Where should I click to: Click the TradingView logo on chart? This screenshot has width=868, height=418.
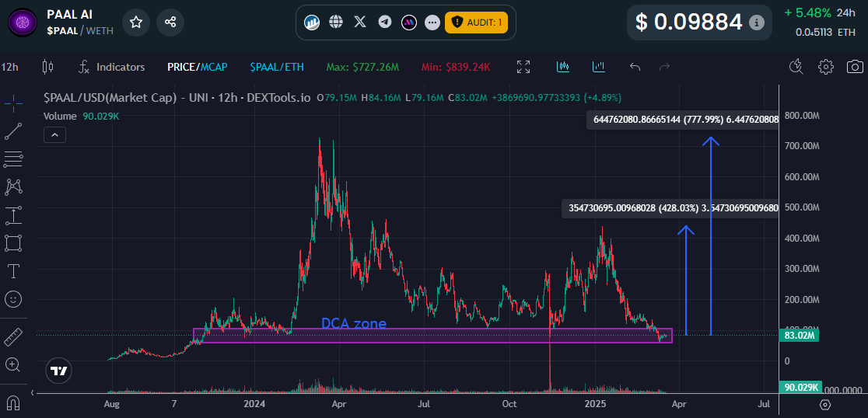click(58, 371)
